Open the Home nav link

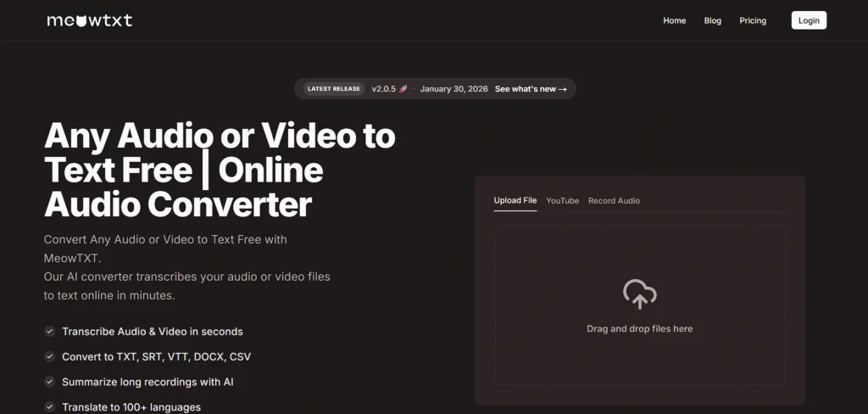tap(674, 20)
